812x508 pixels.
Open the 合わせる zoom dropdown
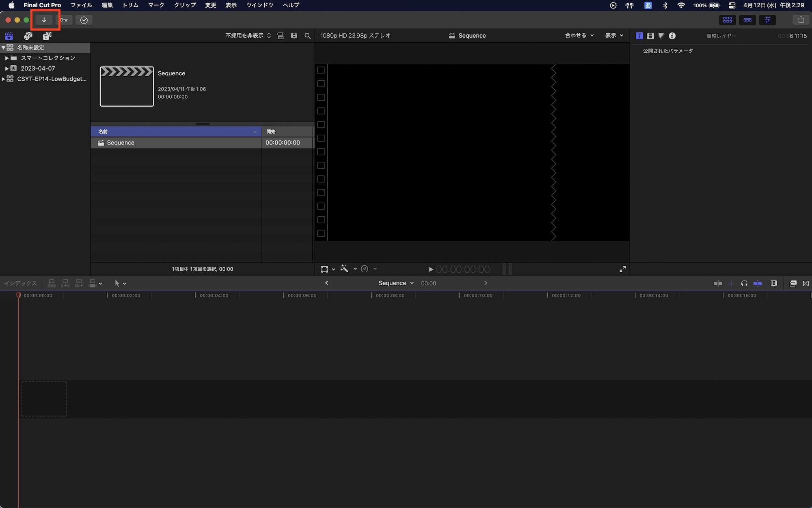click(579, 35)
